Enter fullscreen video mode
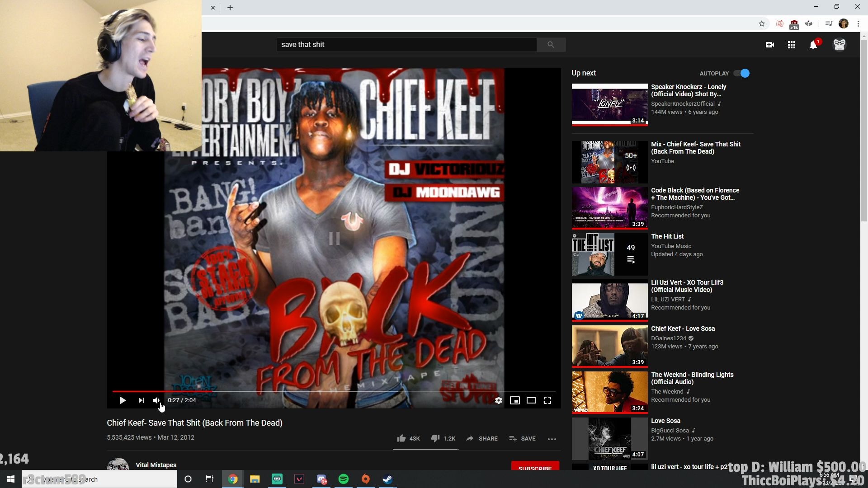 (547, 400)
